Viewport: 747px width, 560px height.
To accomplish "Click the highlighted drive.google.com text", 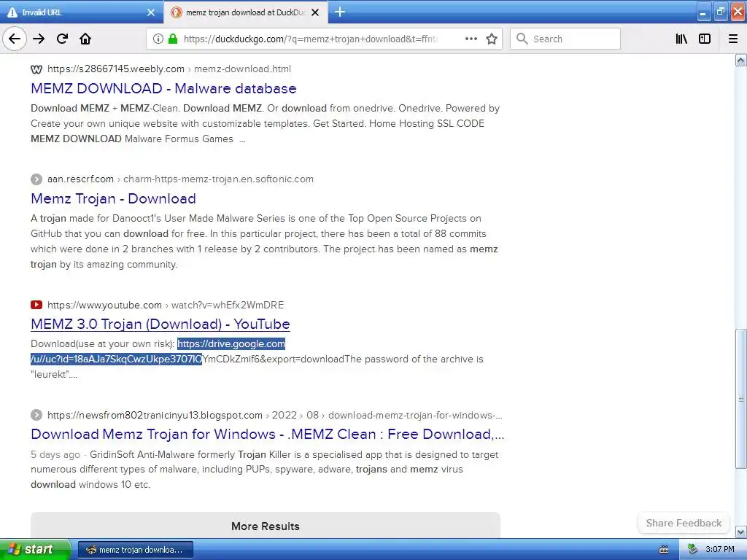I will (231, 344).
